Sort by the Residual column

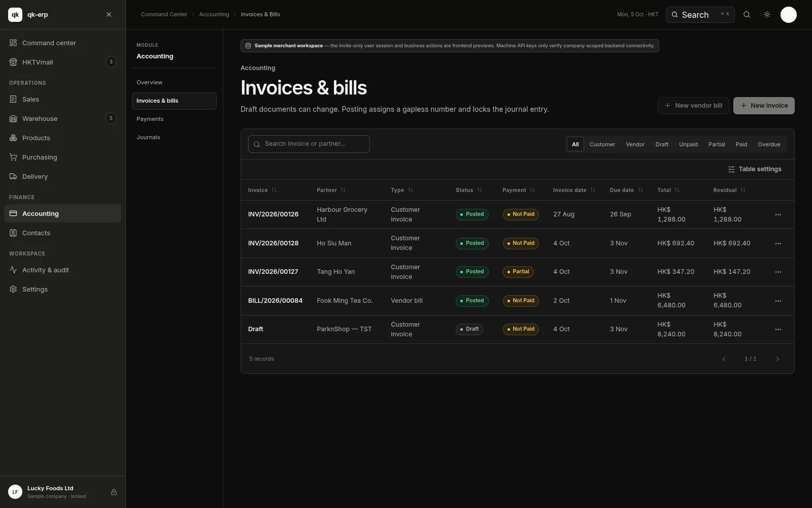point(729,190)
